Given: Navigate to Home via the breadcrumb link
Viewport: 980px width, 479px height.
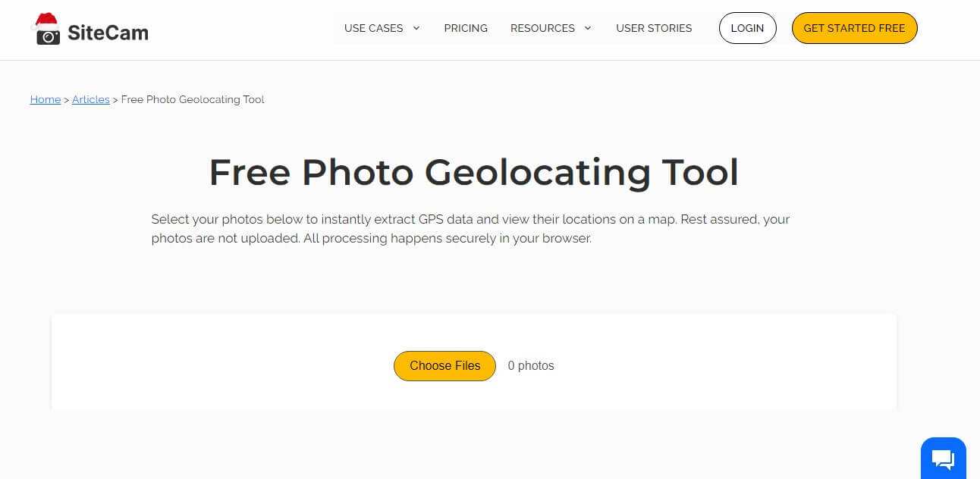Looking at the screenshot, I should pyautogui.click(x=45, y=99).
